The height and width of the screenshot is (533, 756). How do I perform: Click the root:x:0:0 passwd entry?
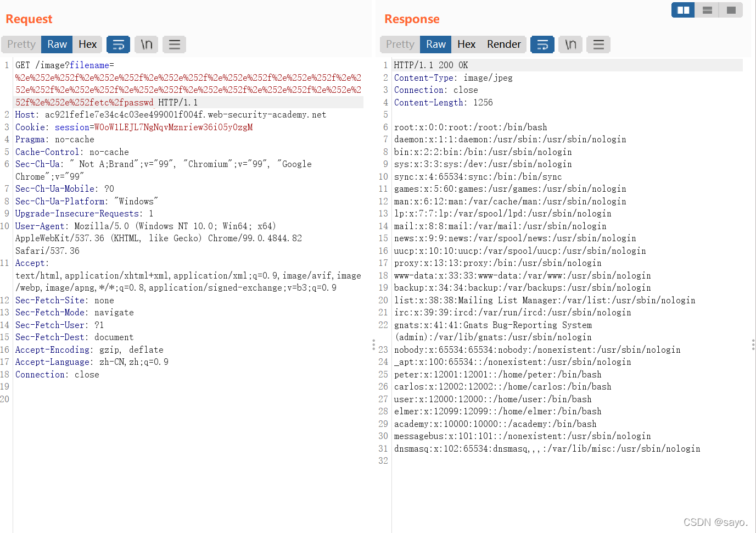pyautogui.click(x=471, y=127)
